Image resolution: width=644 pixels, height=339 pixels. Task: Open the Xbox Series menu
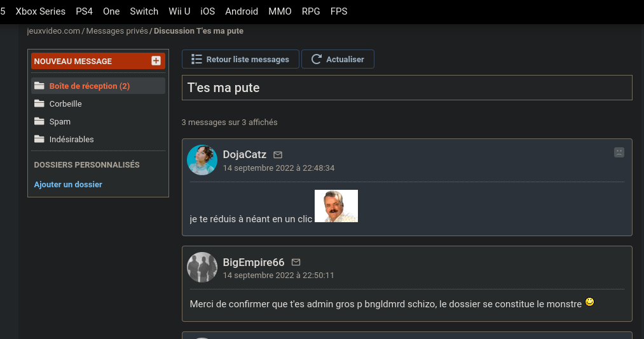tap(40, 11)
